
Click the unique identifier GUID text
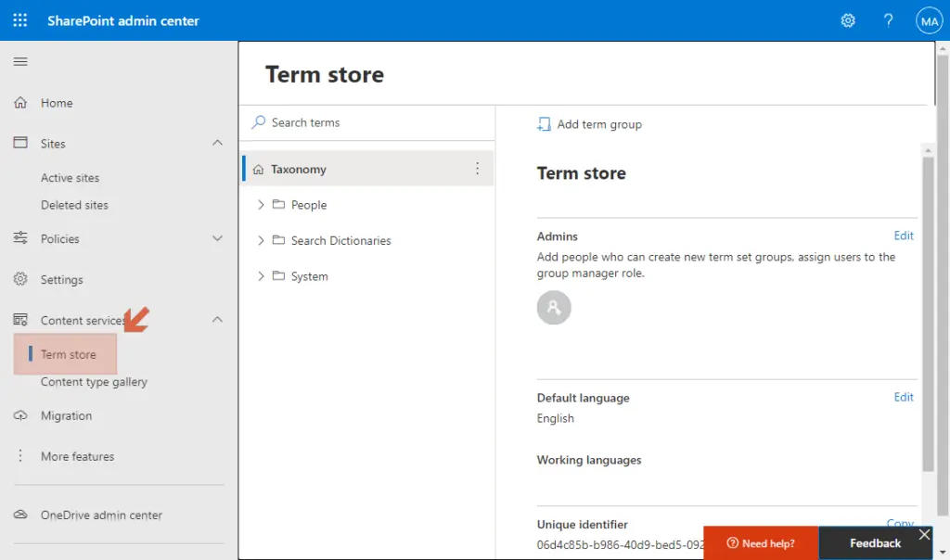621,545
